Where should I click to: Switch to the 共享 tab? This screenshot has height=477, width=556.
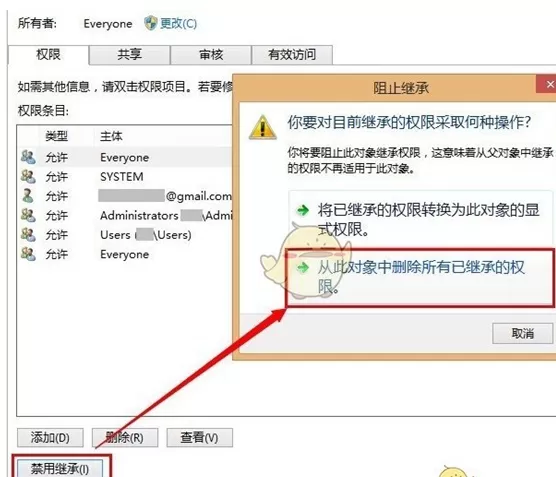tap(129, 55)
